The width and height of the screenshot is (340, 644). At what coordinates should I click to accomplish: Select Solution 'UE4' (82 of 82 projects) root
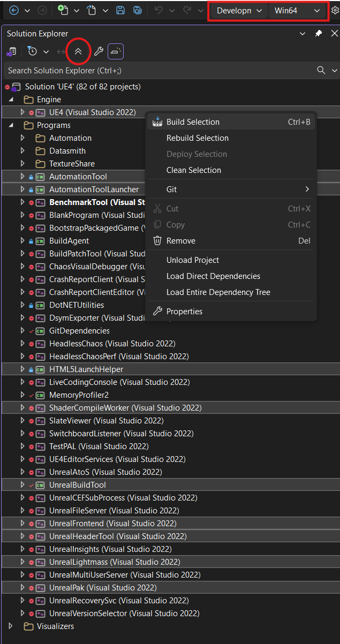[83, 87]
